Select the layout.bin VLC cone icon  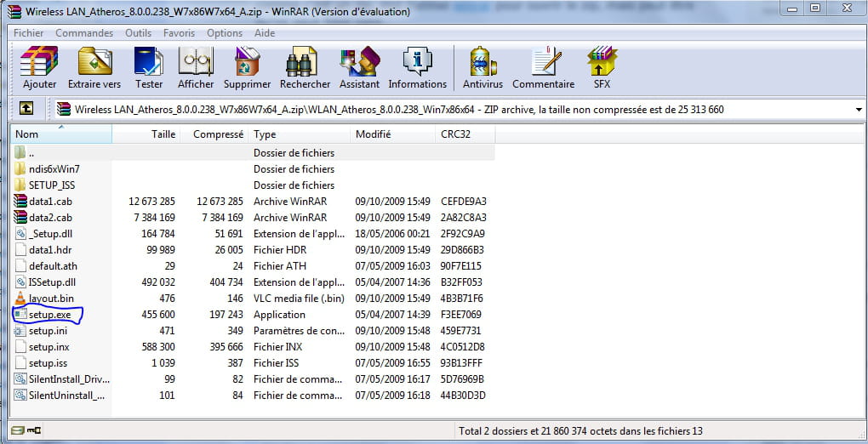20,299
